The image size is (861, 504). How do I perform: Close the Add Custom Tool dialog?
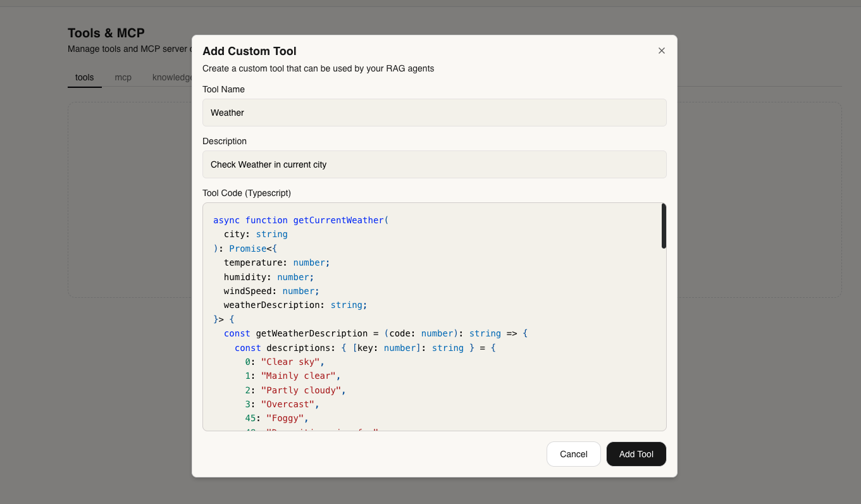coord(661,51)
